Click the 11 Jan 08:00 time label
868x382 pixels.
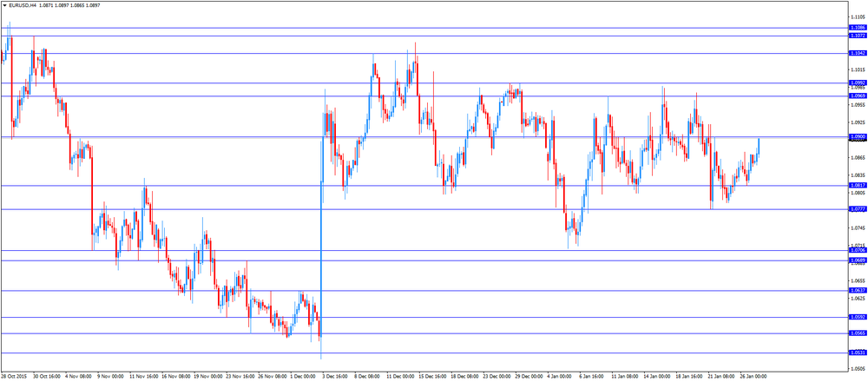click(x=626, y=376)
